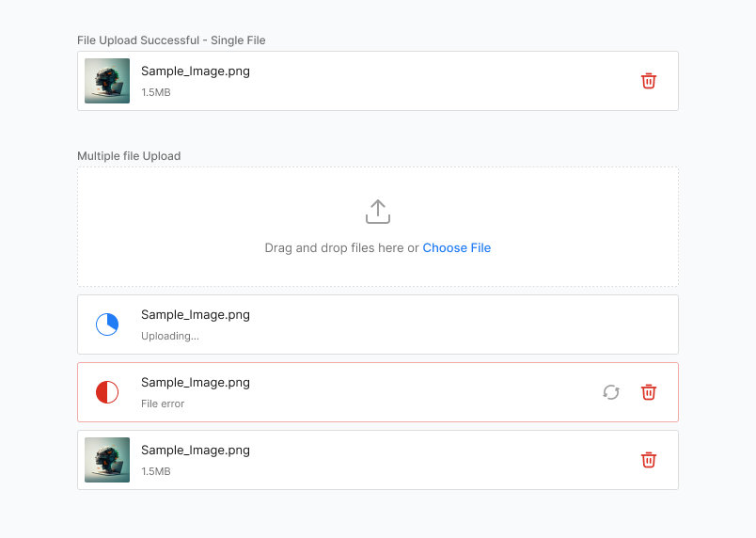Delete the single uploaded file via trash icon
Screen dimensions: 756x538
648,81
